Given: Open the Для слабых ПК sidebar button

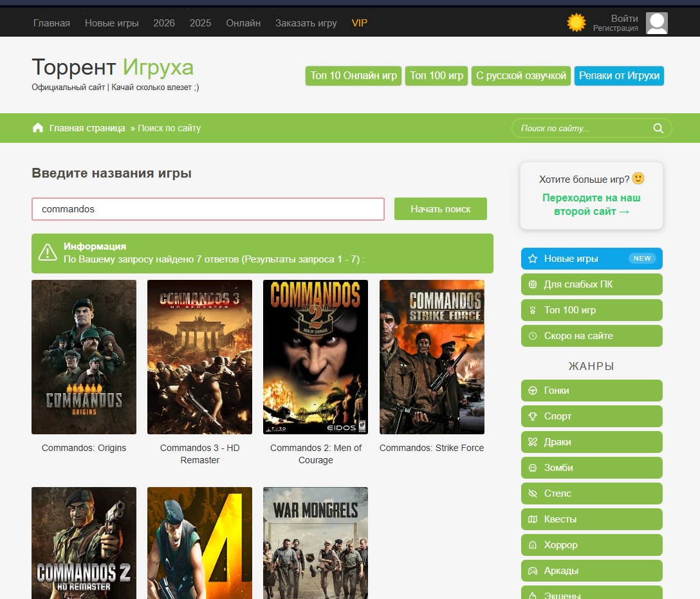Looking at the screenshot, I should pyautogui.click(x=591, y=284).
